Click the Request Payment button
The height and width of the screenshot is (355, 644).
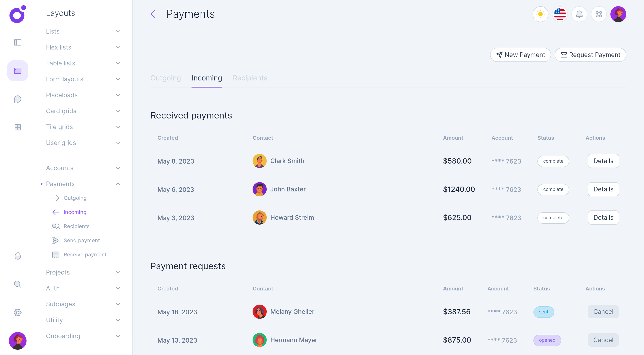tap(590, 55)
